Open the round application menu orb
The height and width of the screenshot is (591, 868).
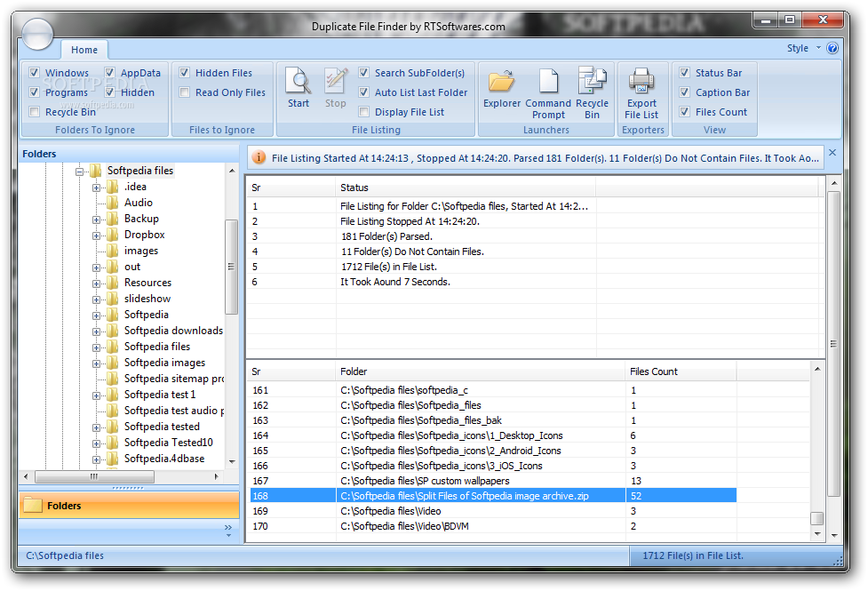[x=37, y=35]
